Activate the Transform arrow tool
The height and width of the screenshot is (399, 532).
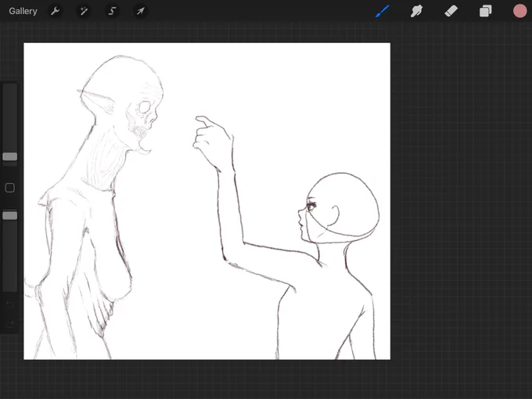point(141,11)
